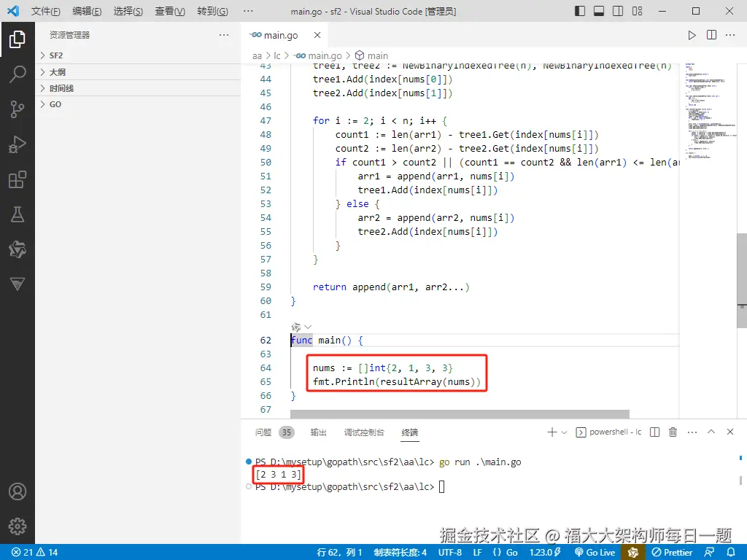This screenshot has height=560, width=747.
Task: Open editor more actions menu
Action: (x=730, y=35)
